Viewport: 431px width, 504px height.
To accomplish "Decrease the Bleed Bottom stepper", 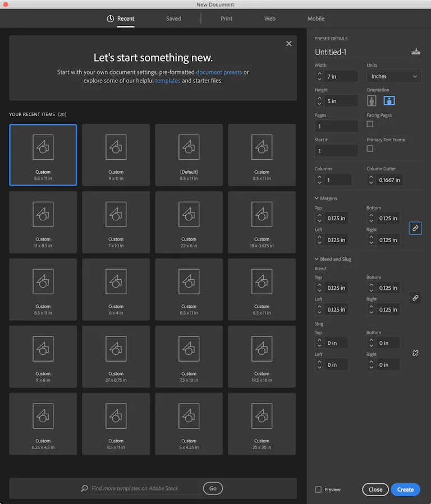I will click(371, 290).
